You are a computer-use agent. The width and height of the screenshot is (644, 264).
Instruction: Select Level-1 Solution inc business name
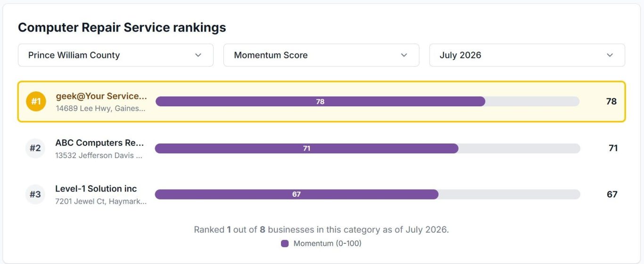pos(96,189)
